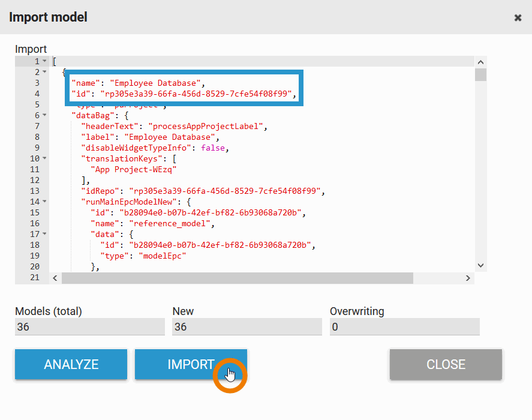Click the vertical scrollbar thumb
Image resolution: width=532 pixels, height=420 pixels.
[x=480, y=74]
